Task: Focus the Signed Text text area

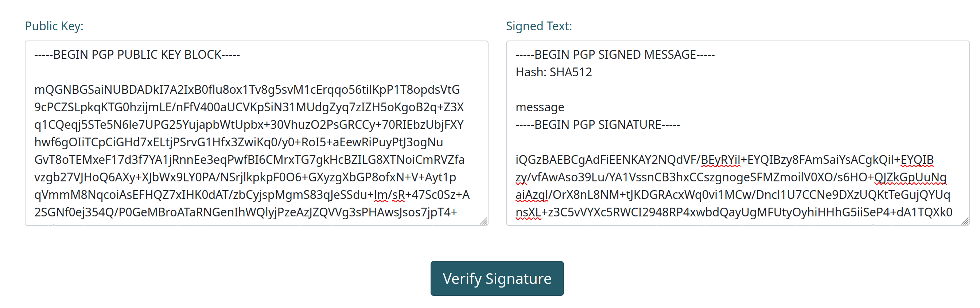Action: (x=737, y=133)
